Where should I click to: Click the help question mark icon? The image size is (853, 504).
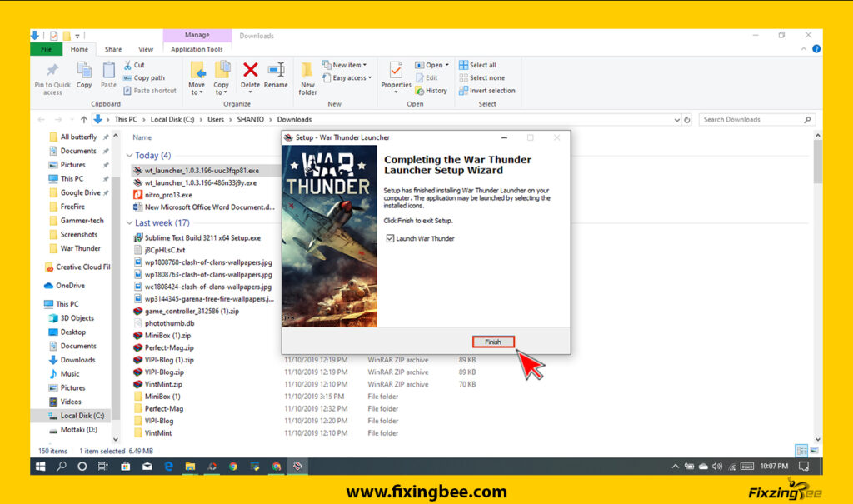click(x=816, y=49)
